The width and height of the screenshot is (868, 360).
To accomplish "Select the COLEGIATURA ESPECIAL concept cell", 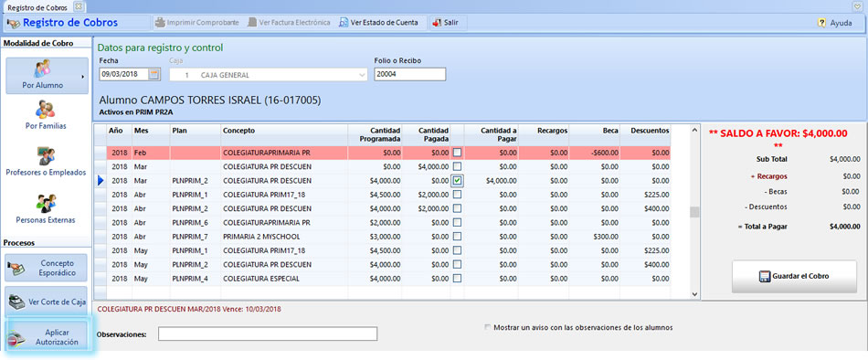I will pyautogui.click(x=284, y=279).
